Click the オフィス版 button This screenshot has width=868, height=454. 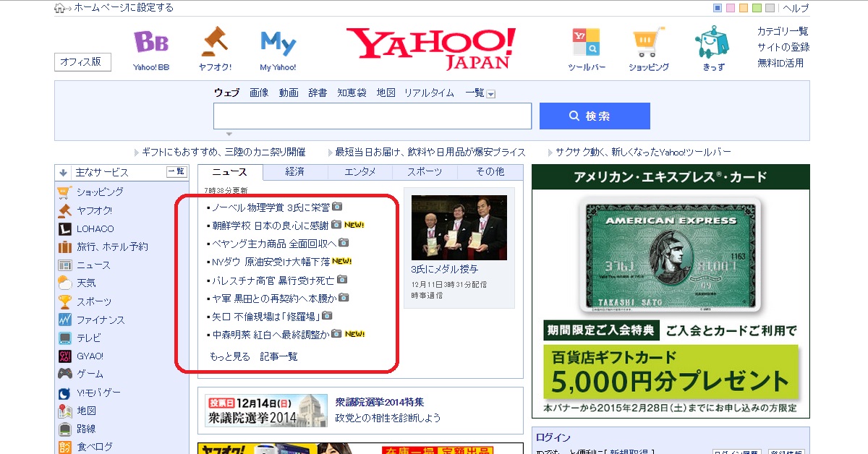coord(82,61)
